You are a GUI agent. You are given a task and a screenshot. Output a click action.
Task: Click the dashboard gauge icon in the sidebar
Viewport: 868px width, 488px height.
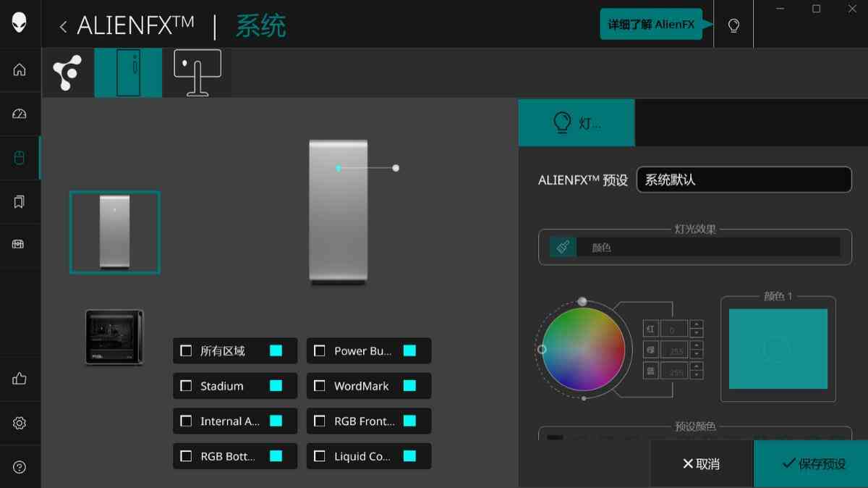[x=20, y=114]
